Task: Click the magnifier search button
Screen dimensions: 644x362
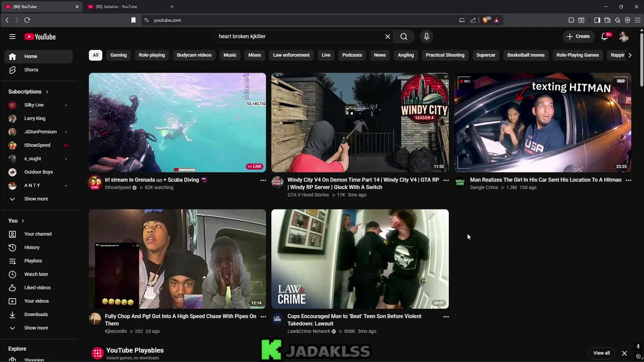Action: [404, 37]
